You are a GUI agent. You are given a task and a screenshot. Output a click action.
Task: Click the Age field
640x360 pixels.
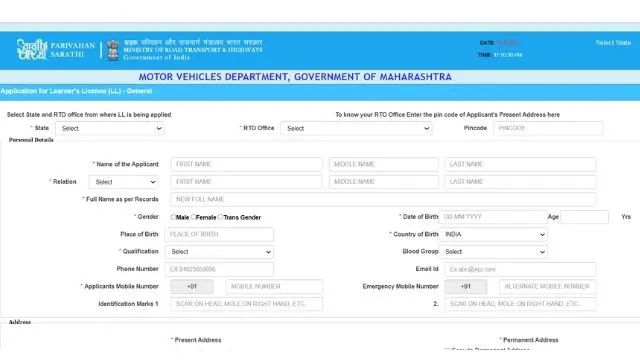tap(584, 217)
